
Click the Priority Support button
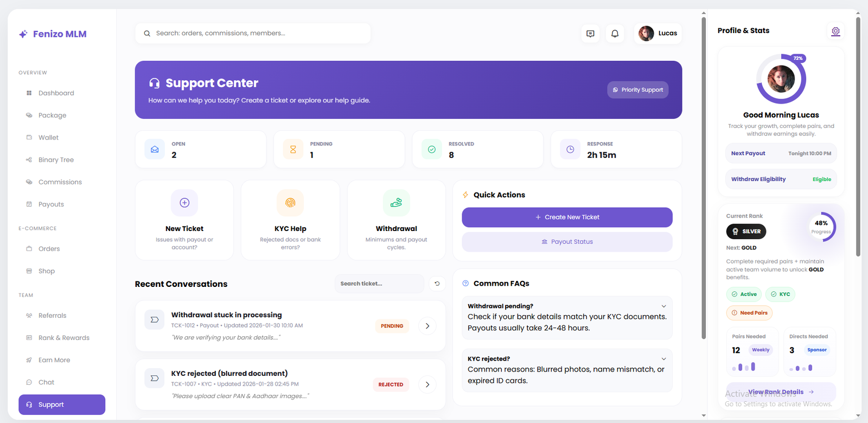tap(638, 90)
